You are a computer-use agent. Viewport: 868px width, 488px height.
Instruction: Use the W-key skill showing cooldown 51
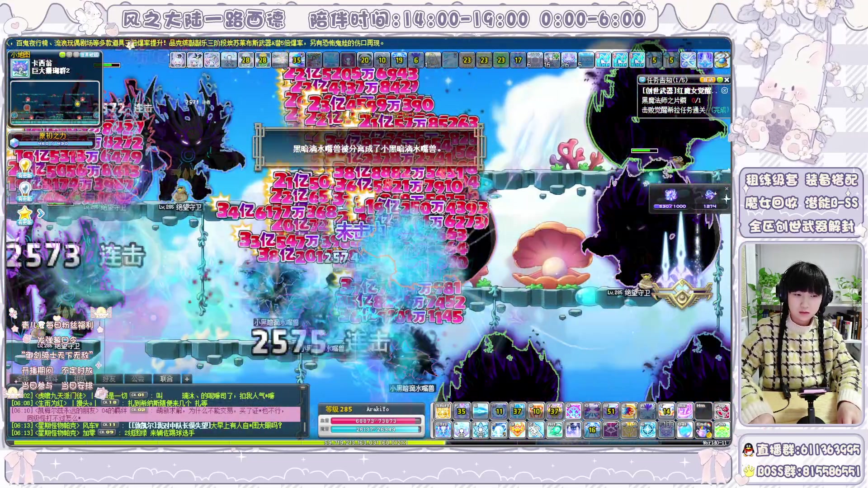point(610,411)
